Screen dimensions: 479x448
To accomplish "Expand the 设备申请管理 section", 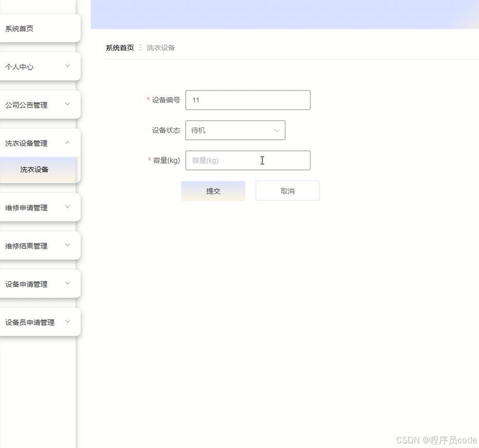I will pyautogui.click(x=26, y=283).
